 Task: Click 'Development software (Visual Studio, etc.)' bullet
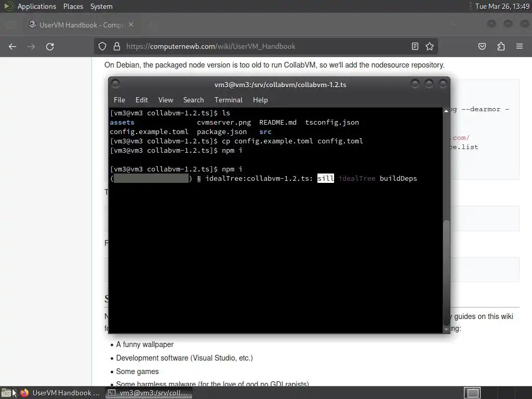[x=184, y=358]
